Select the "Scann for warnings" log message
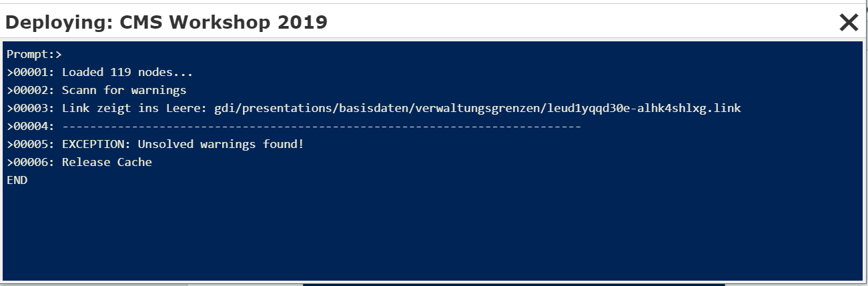The image size is (868, 286). [124, 90]
